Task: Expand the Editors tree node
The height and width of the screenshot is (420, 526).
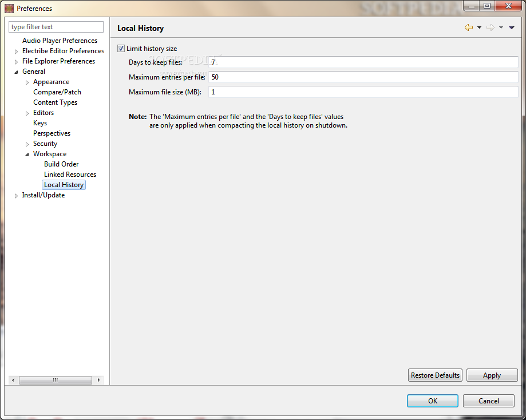Action: [x=27, y=113]
